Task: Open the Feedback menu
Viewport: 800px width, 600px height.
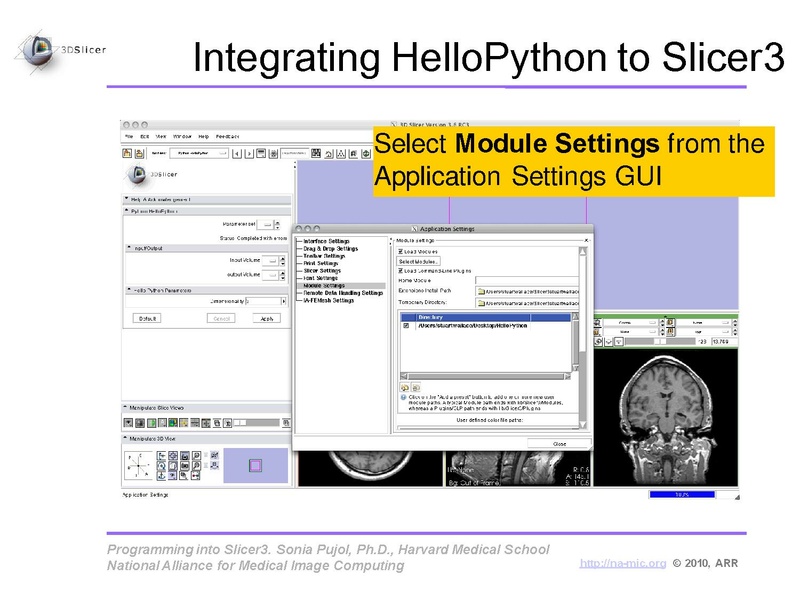Action: [227, 137]
